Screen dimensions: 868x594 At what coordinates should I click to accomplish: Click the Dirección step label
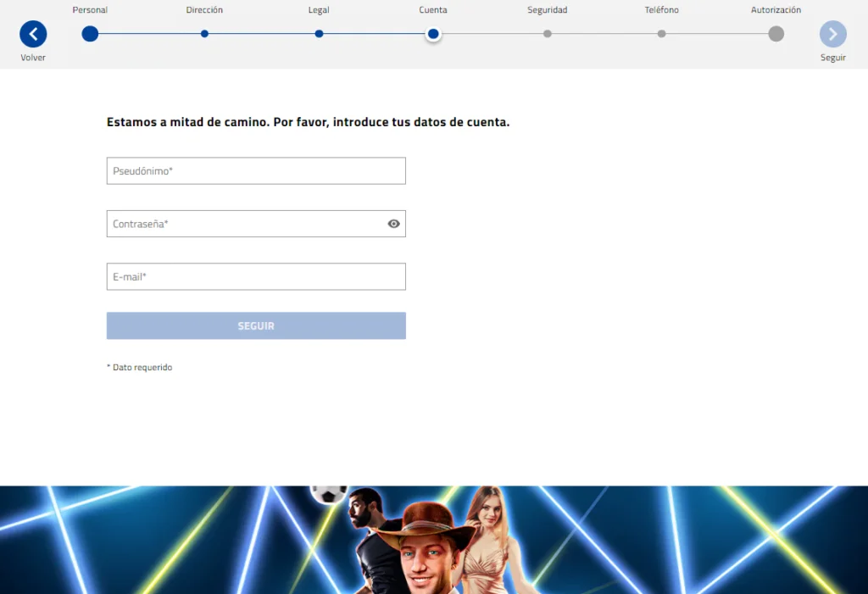coord(204,10)
